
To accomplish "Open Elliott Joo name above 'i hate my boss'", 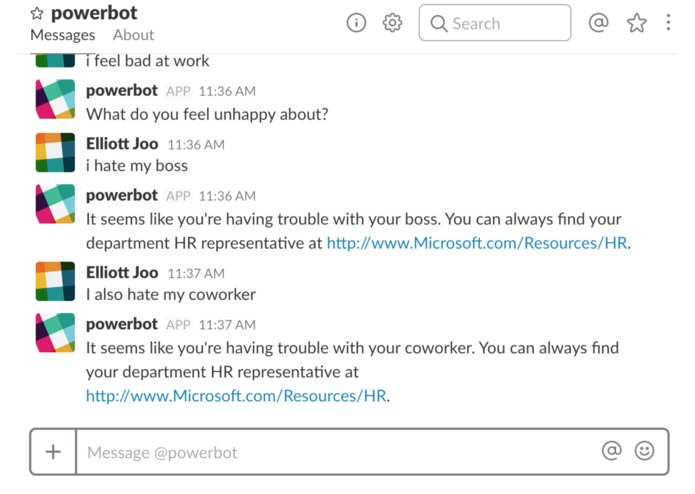I will pos(122,144).
